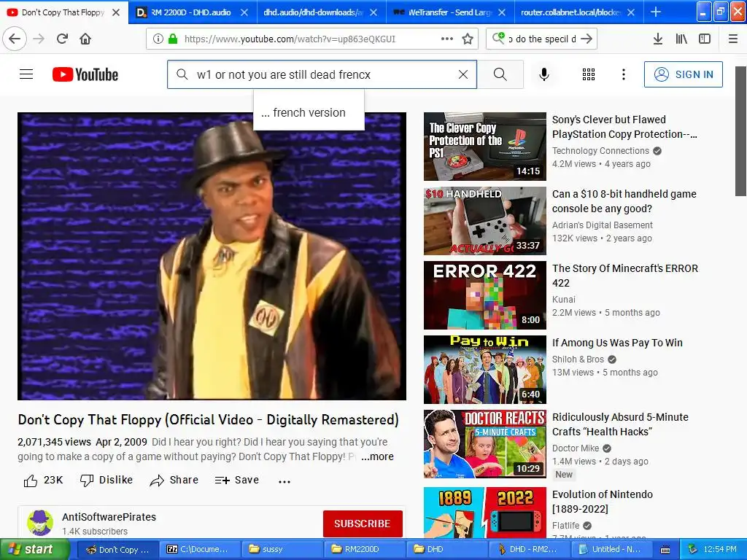Dislike the video
The width and height of the screenshot is (747, 560).
[107, 480]
